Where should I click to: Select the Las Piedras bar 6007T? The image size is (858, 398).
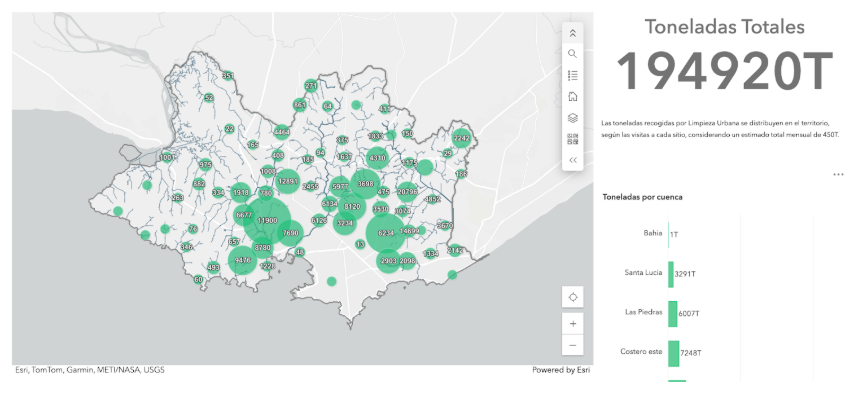point(673,314)
